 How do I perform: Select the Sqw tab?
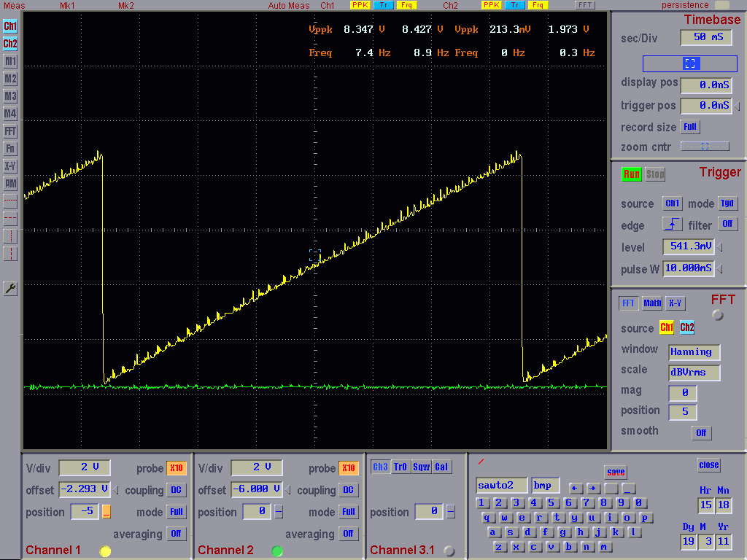(421, 467)
